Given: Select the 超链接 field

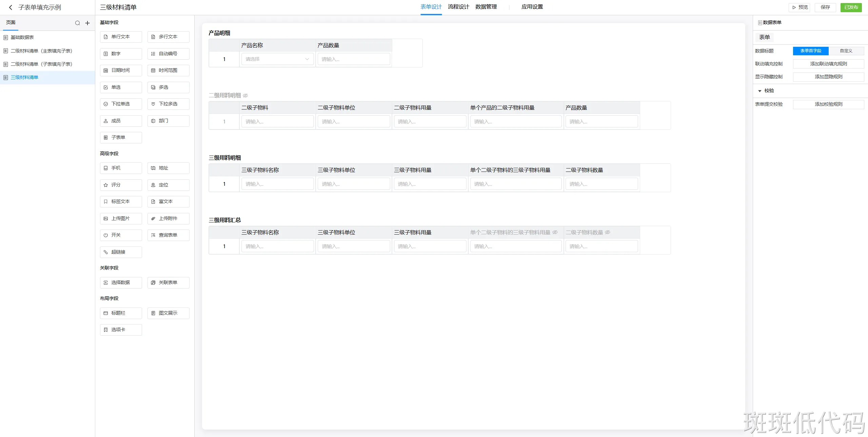Looking at the screenshot, I should tap(121, 252).
